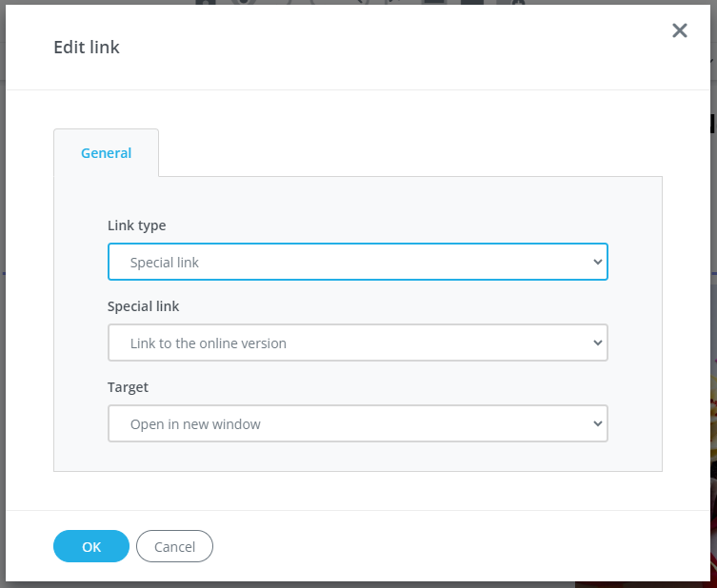Click the "Target" field label

point(129,387)
